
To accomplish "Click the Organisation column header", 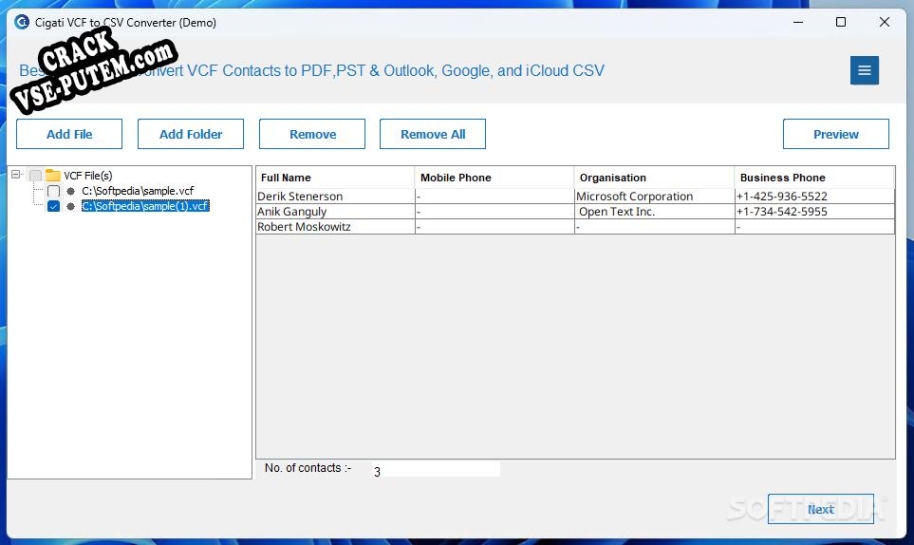I will click(654, 177).
